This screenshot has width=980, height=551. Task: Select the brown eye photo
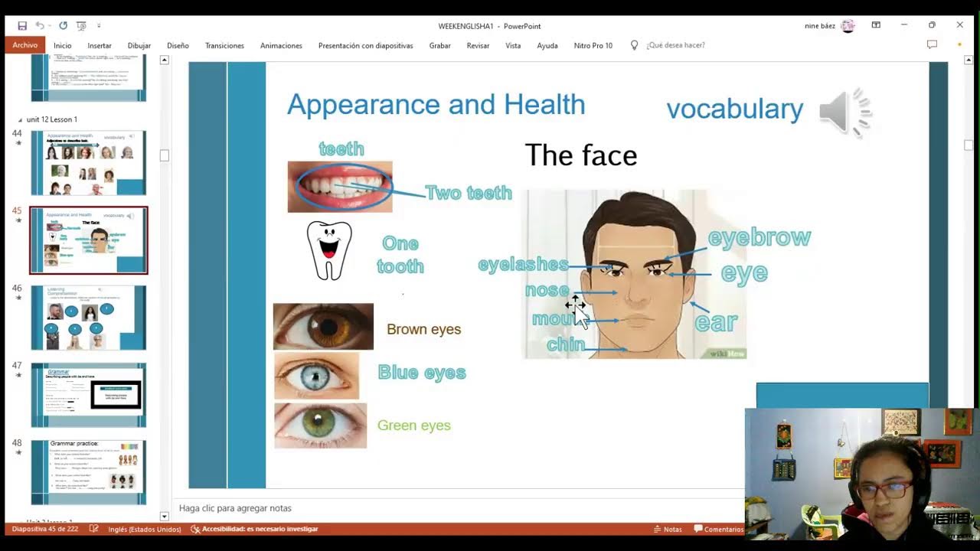click(323, 327)
